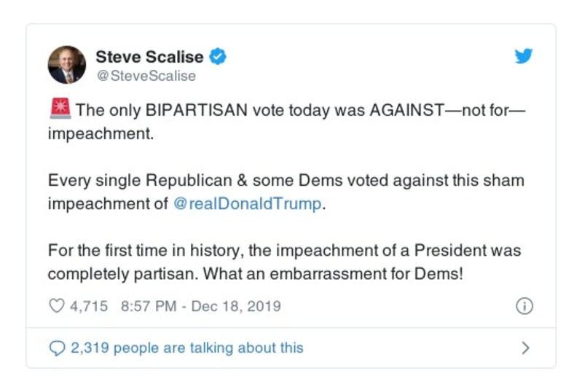Open the @realDonaldTrump mention
The image size is (582, 392).
248,203
